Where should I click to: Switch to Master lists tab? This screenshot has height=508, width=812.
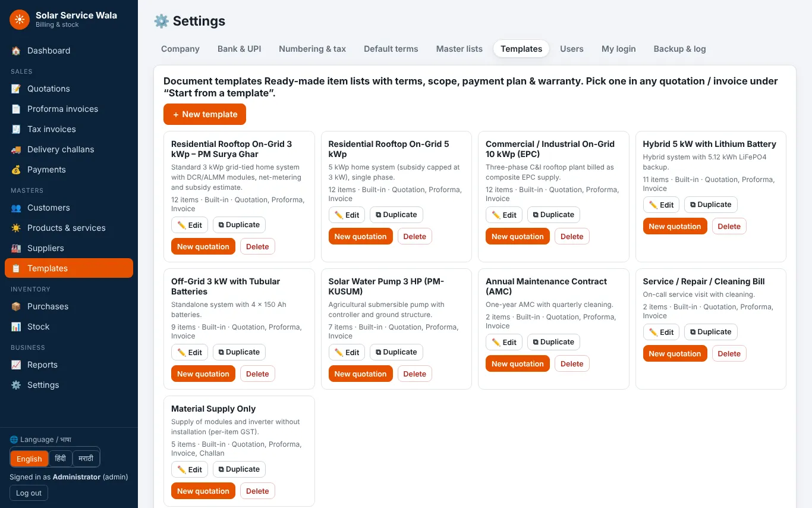459,49
